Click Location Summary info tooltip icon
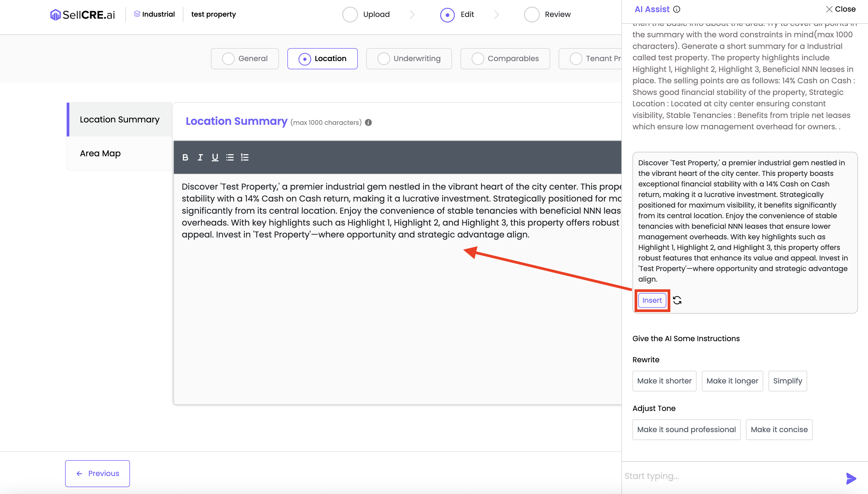The image size is (868, 494). coord(368,122)
